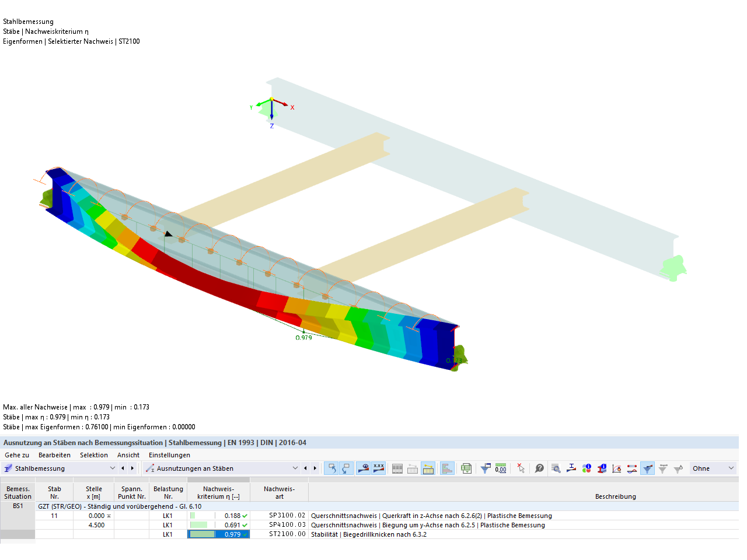
Task: Cancel selection with the red-cross cursor icon
Action: tap(521, 468)
